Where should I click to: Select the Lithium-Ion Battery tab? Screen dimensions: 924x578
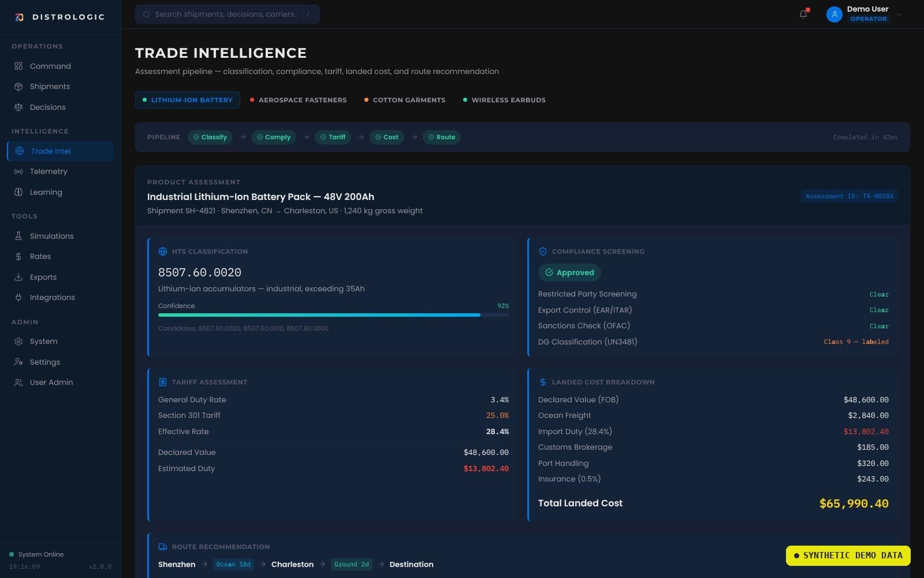pos(188,100)
